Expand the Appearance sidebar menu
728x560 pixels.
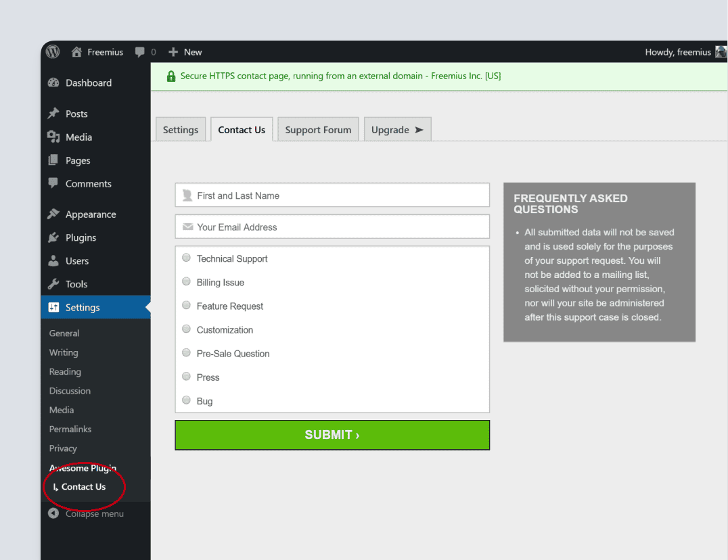click(x=90, y=214)
